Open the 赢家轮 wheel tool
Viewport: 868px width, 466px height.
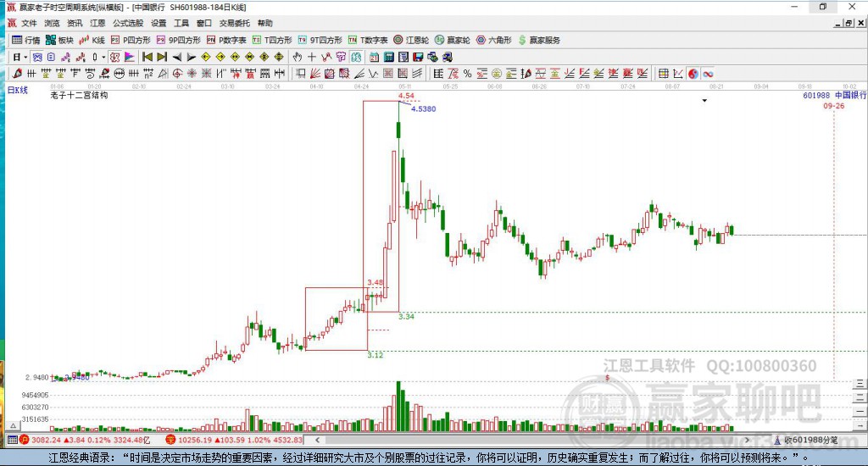click(453, 40)
